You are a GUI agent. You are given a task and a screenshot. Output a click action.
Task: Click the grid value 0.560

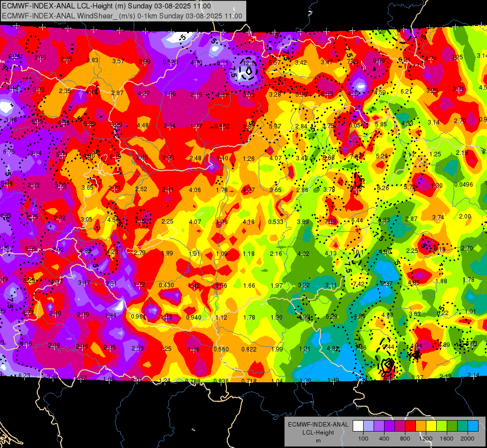click(221, 349)
